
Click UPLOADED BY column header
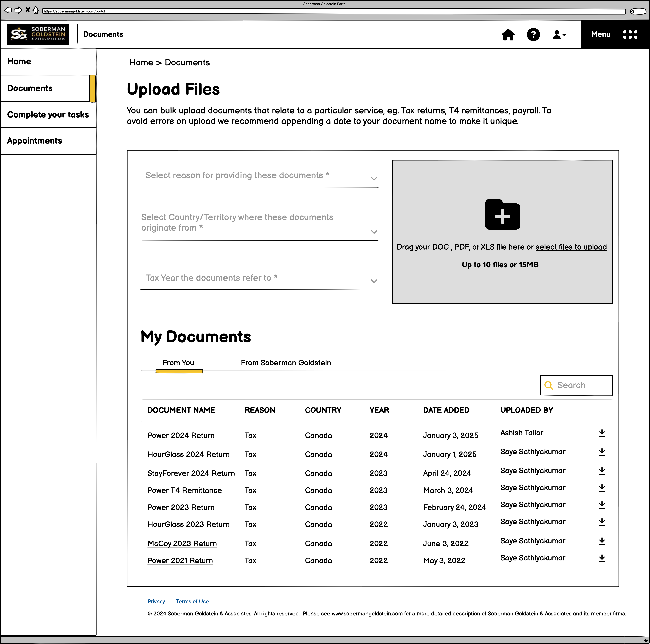point(527,410)
